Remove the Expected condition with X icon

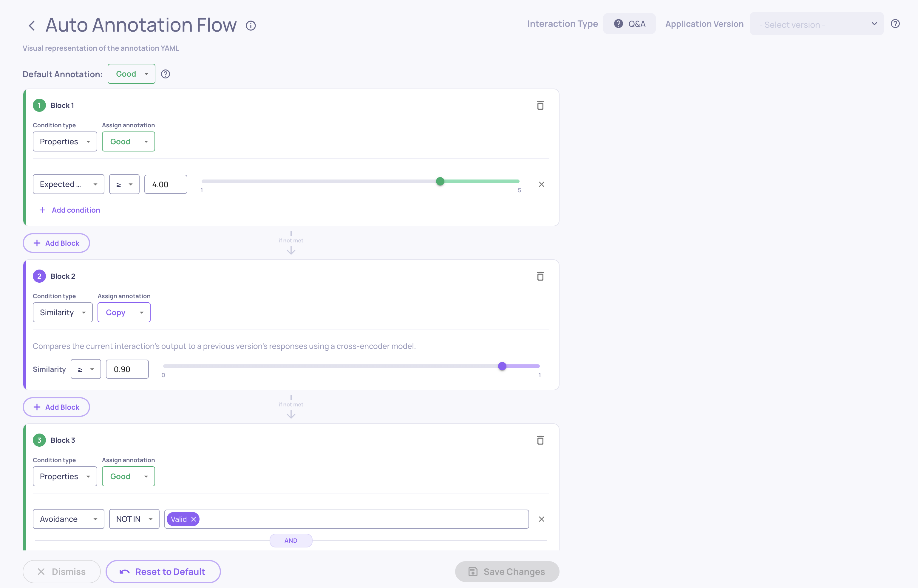541,184
